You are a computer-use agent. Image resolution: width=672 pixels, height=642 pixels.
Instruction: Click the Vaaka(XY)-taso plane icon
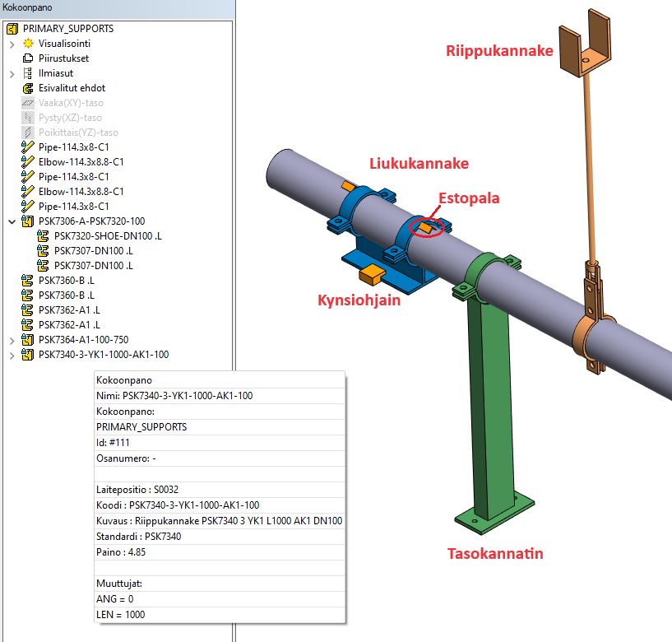point(28,103)
